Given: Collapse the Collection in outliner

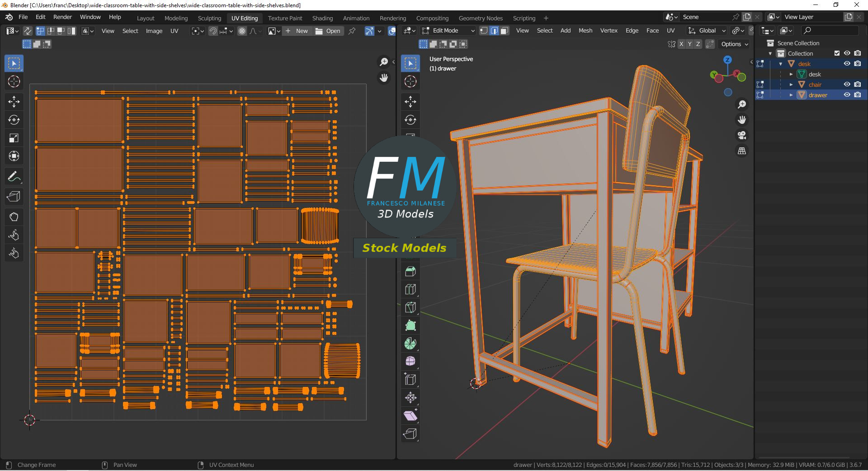Looking at the screenshot, I should (770, 53).
